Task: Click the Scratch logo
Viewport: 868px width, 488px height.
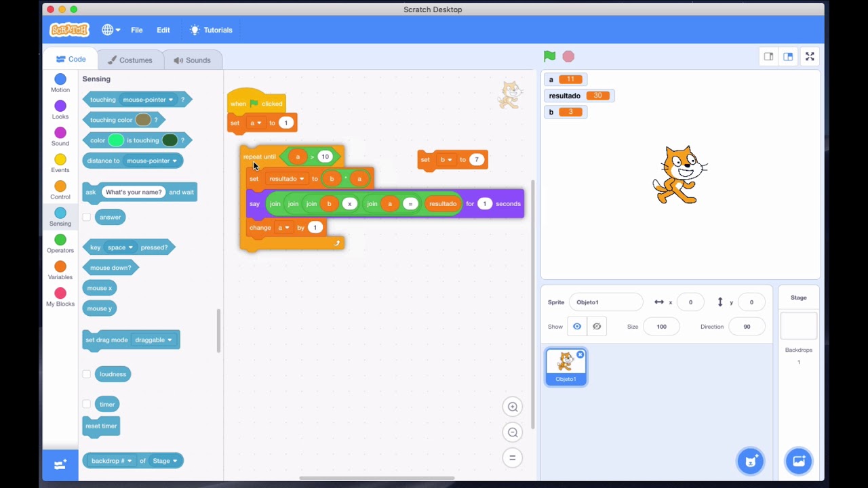Action: [x=69, y=30]
